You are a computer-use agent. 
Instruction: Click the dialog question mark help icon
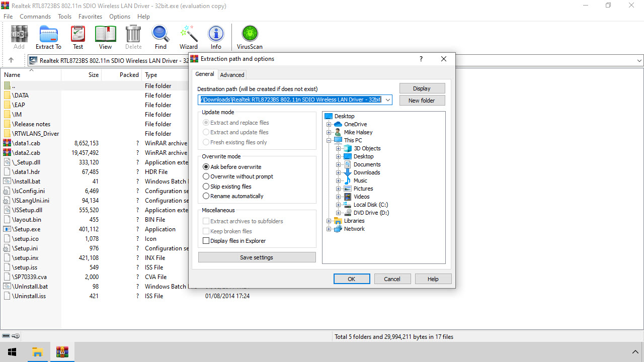(x=421, y=59)
